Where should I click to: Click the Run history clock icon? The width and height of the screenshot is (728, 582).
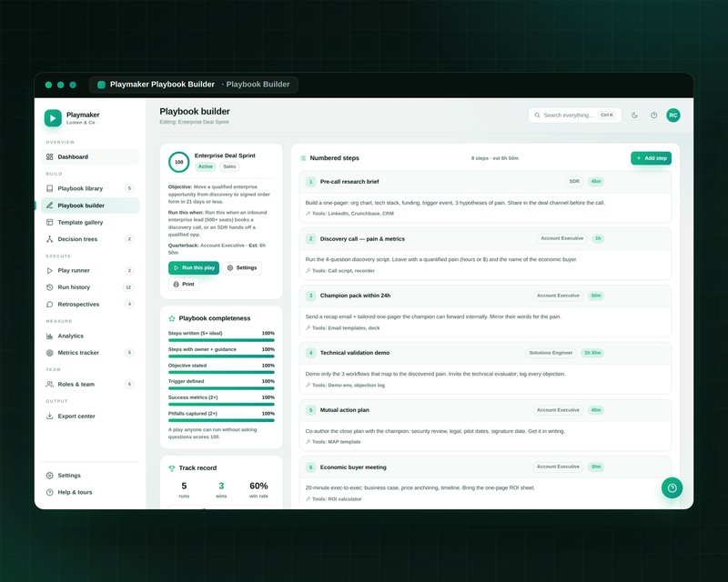click(x=50, y=287)
